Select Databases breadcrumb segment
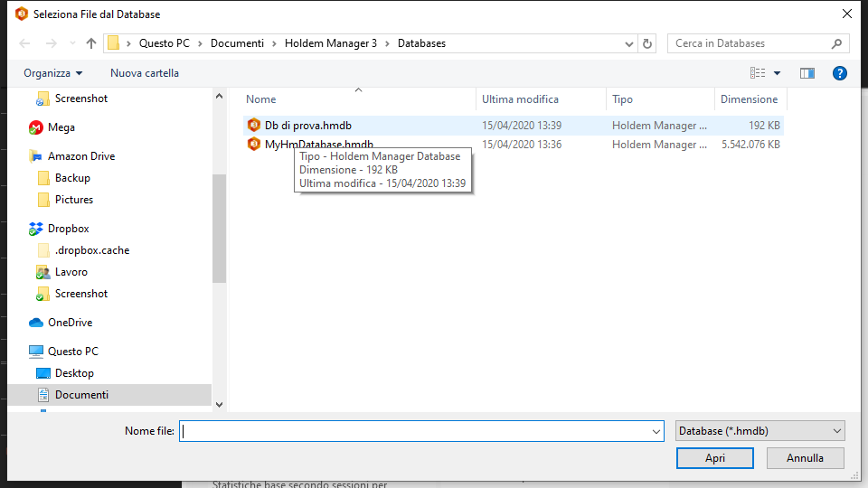 tap(421, 43)
